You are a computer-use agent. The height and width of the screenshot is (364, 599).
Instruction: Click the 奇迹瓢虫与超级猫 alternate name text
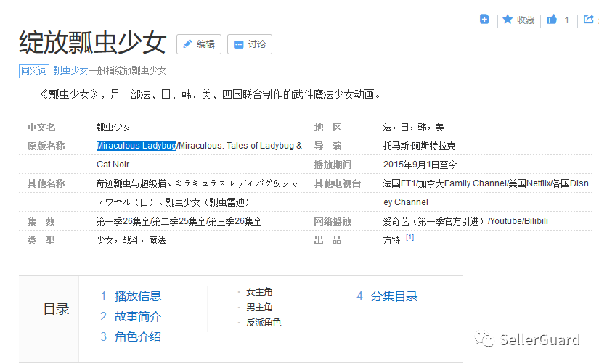[131, 184]
